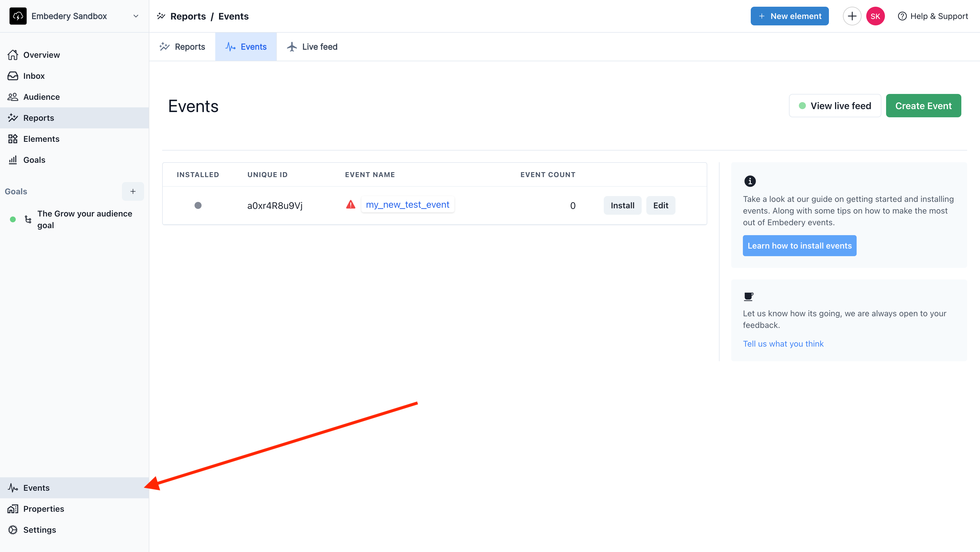Click the inbox tray icon

pos(13,76)
